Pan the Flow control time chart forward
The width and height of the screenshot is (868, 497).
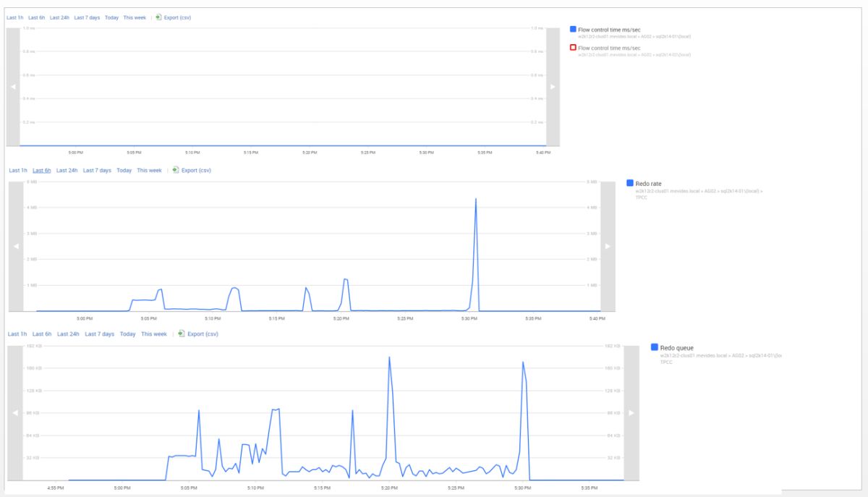tap(553, 86)
